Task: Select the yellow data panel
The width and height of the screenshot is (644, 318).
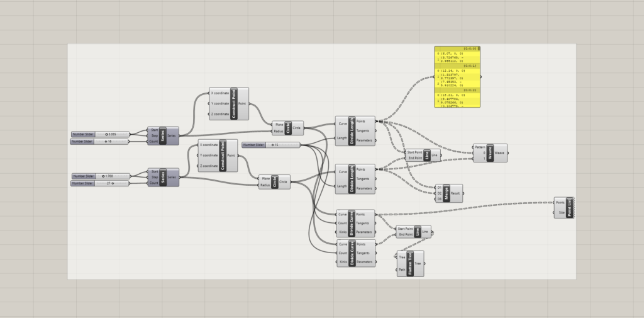Action: (457, 77)
